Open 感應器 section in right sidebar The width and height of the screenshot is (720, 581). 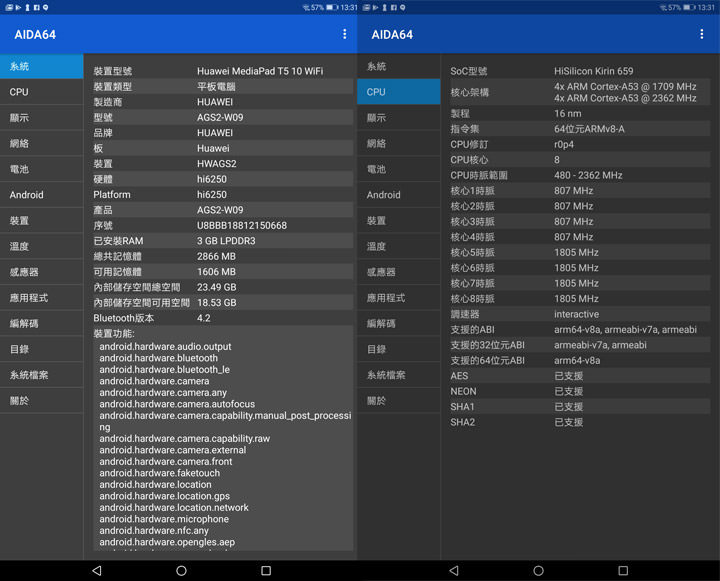click(x=399, y=272)
